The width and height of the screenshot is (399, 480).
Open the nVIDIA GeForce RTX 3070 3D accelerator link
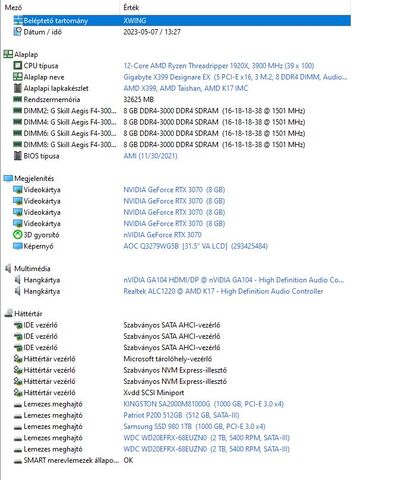pos(162,235)
